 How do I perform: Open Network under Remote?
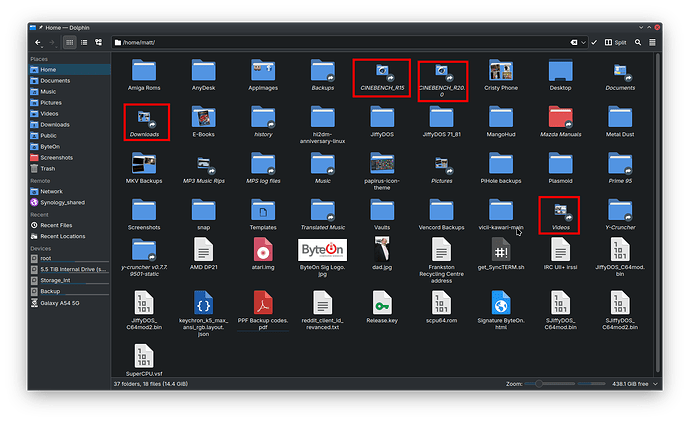[x=70, y=191]
